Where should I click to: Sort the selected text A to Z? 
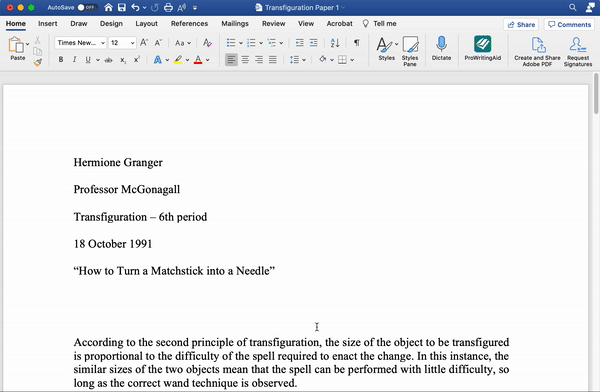(x=335, y=42)
